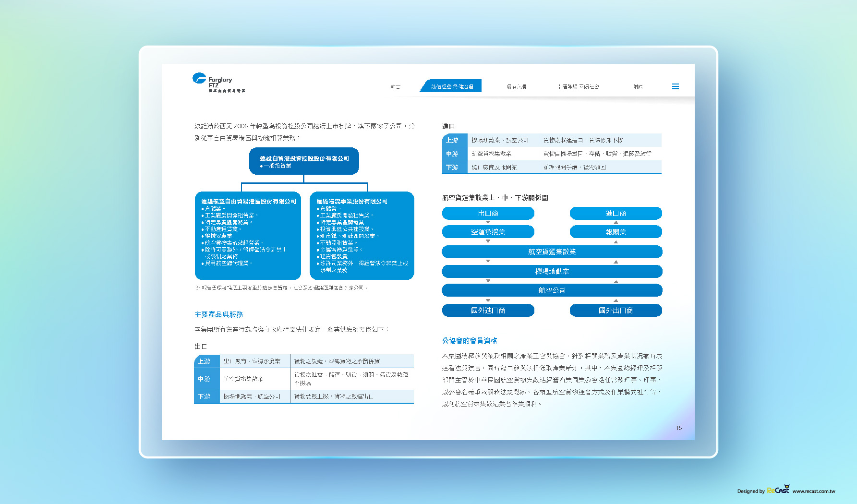Open the 附錄 navigation tab

[x=638, y=86]
